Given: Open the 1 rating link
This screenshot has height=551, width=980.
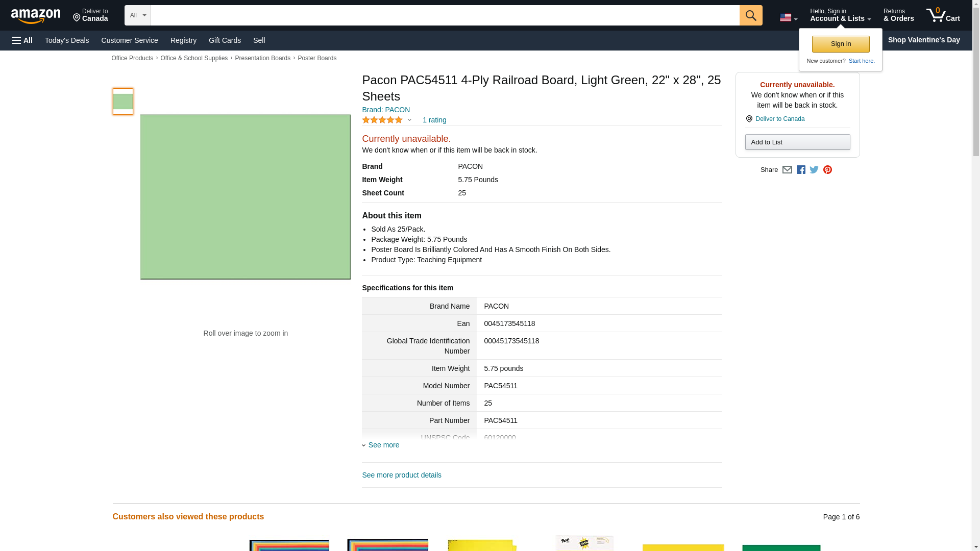Looking at the screenshot, I should tap(434, 120).
